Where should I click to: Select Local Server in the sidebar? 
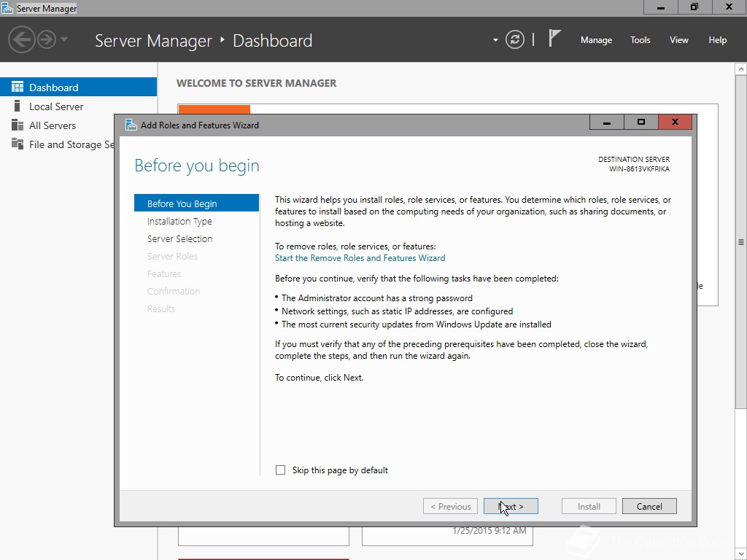click(79, 106)
